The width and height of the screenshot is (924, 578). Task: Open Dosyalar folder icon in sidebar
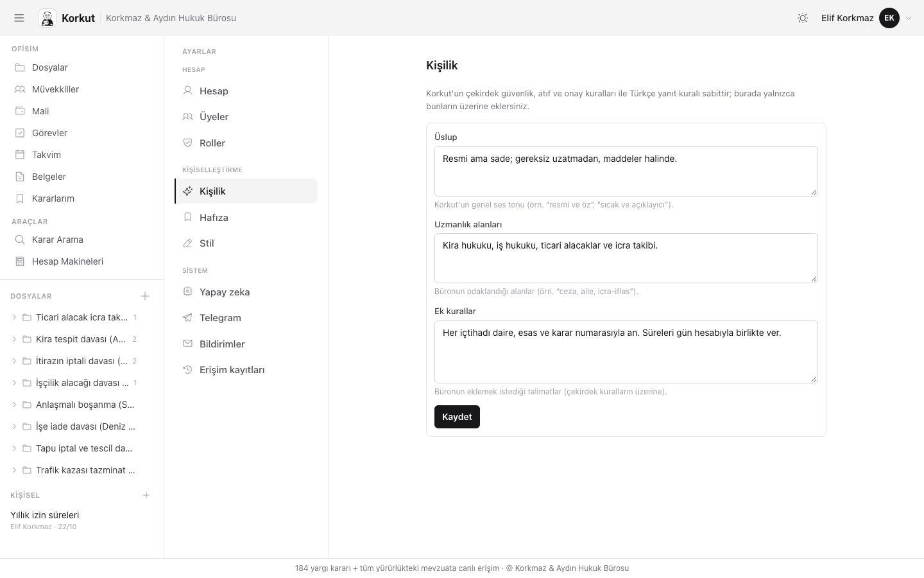click(20, 67)
